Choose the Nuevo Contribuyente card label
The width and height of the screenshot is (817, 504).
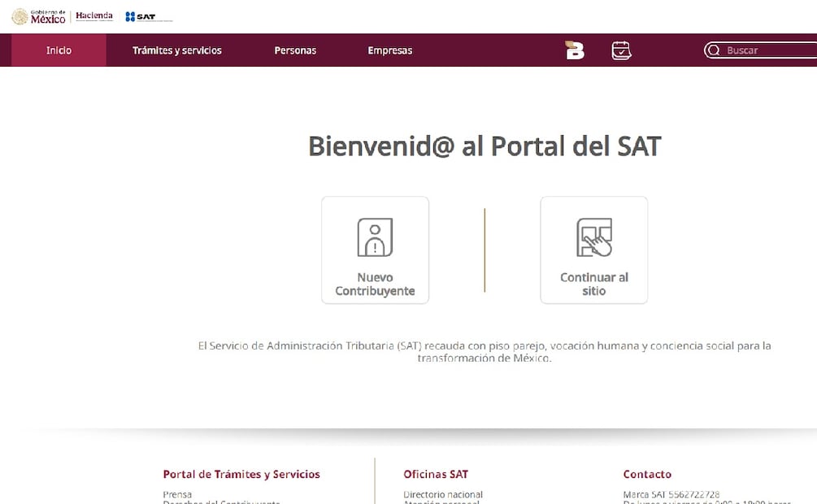pyautogui.click(x=375, y=284)
